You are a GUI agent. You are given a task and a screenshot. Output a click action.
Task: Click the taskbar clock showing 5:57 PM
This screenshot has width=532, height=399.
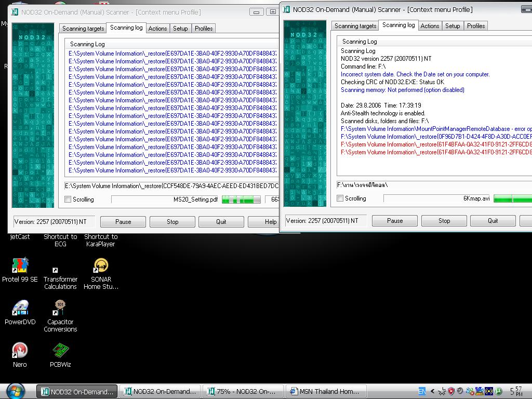[516, 391]
